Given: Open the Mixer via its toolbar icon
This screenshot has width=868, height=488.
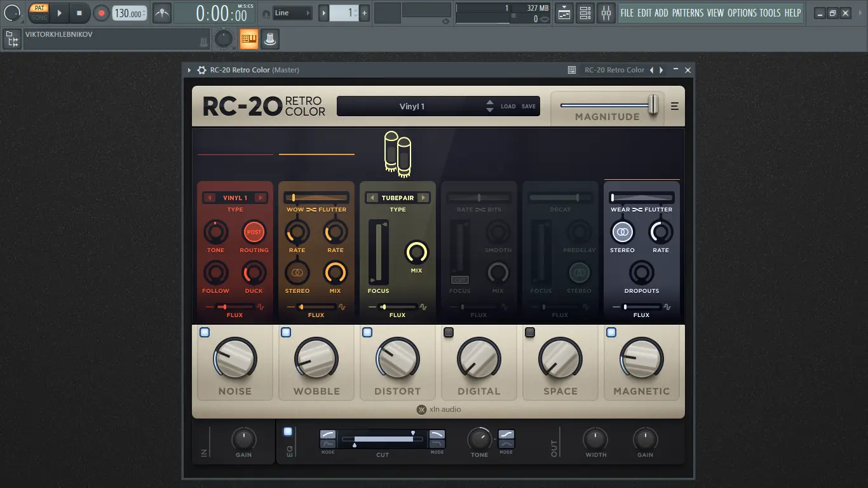Looking at the screenshot, I should 606,13.
